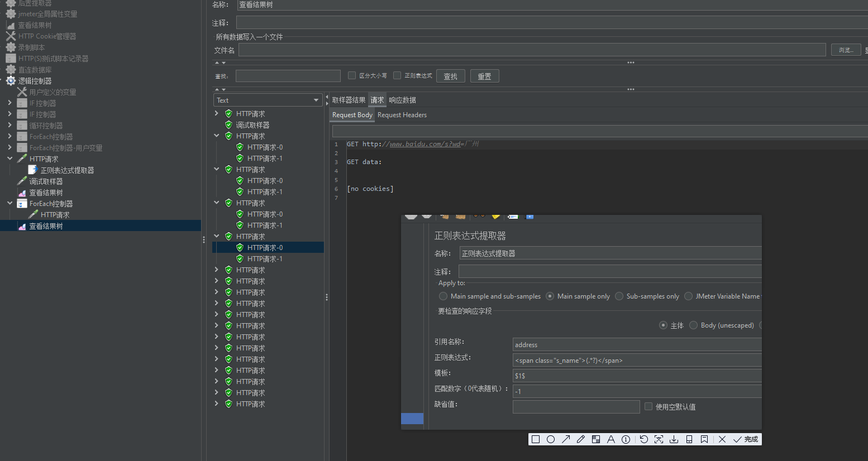Click the gear icon beside 录制脚本

[11, 47]
